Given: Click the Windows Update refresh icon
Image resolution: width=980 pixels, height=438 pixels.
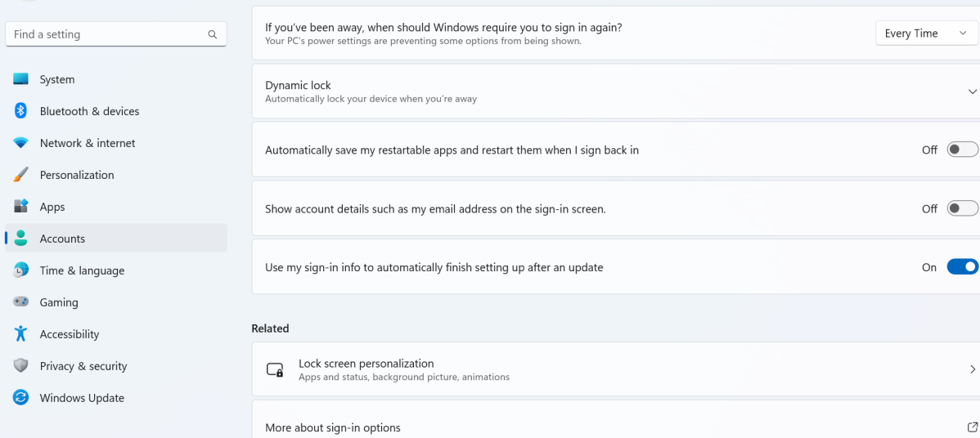Looking at the screenshot, I should [x=21, y=398].
